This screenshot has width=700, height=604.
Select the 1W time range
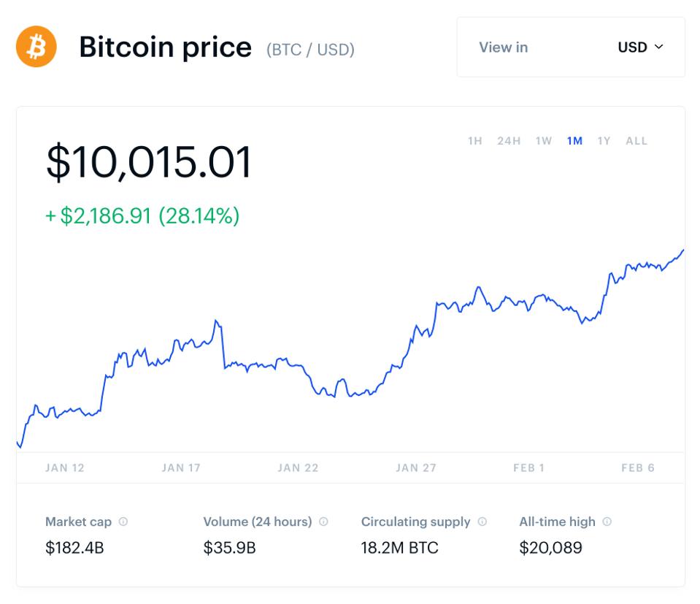[x=544, y=141]
